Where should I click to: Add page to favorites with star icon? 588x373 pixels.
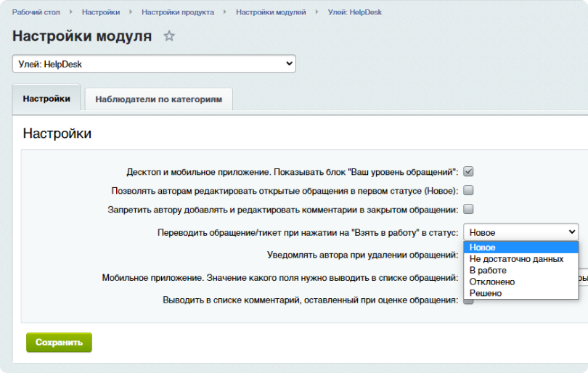point(169,36)
